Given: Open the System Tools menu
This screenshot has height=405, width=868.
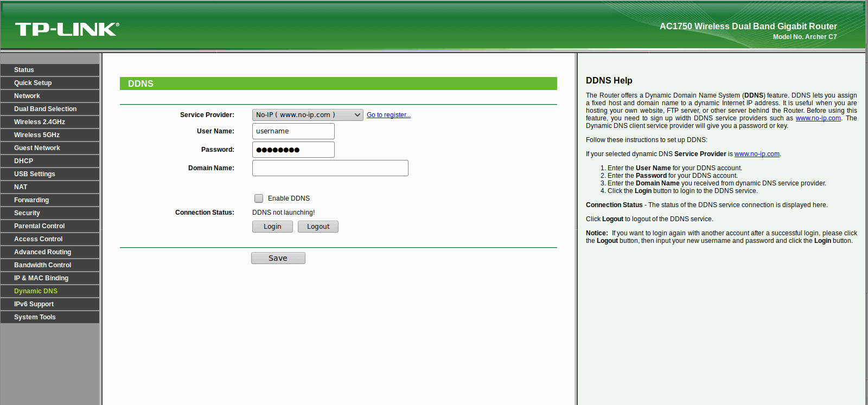Looking at the screenshot, I should [50, 317].
